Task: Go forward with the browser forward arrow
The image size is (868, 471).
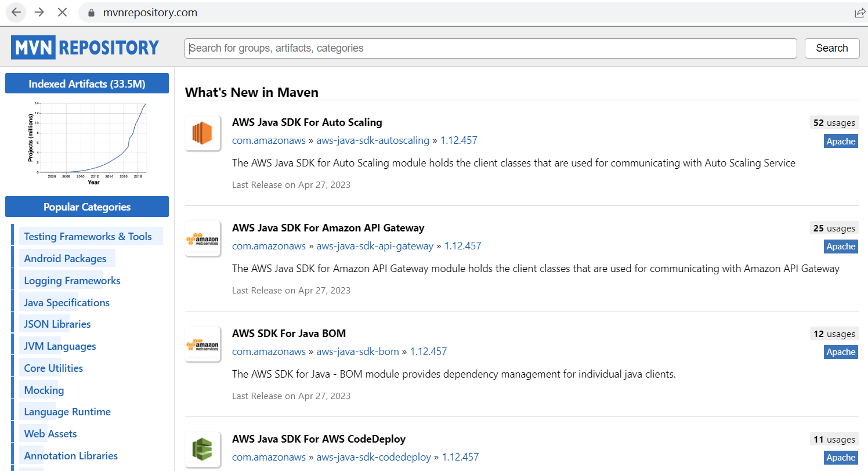Action: pyautogui.click(x=39, y=12)
